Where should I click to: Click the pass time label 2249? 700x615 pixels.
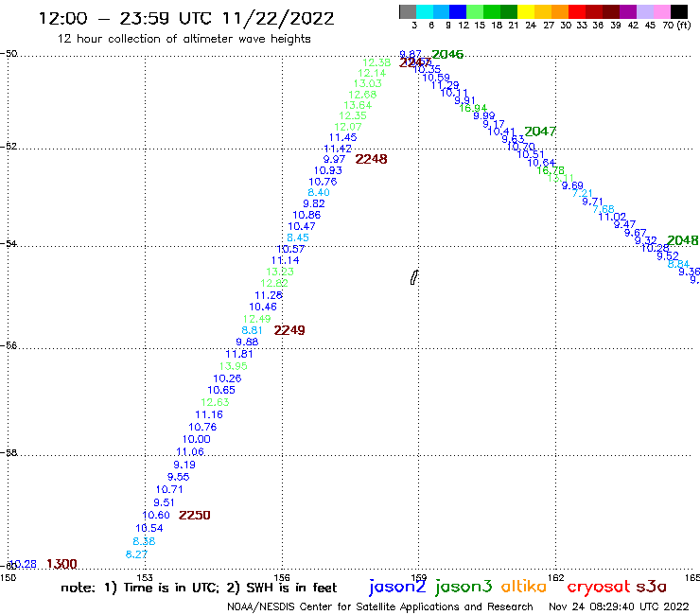(x=289, y=330)
